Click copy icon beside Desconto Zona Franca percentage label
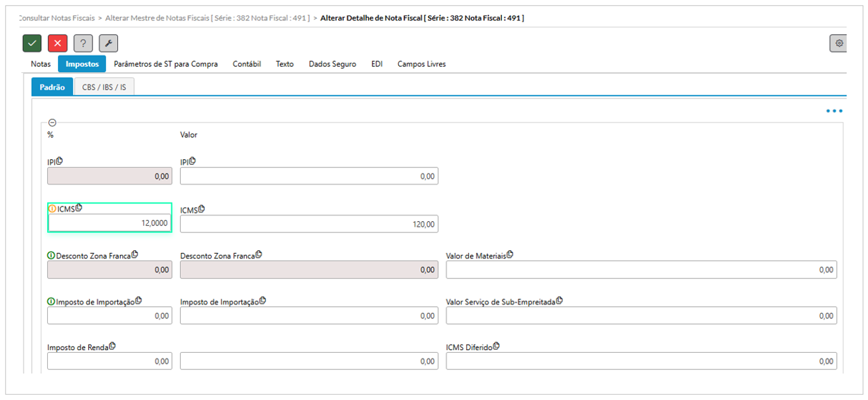The width and height of the screenshot is (868, 400). (135, 254)
